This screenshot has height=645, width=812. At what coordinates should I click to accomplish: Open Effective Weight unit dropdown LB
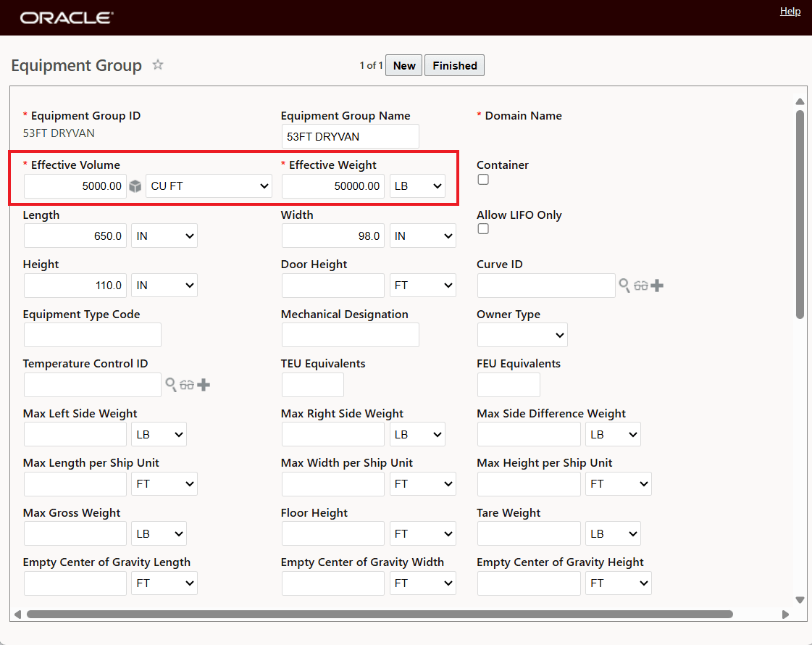(417, 186)
